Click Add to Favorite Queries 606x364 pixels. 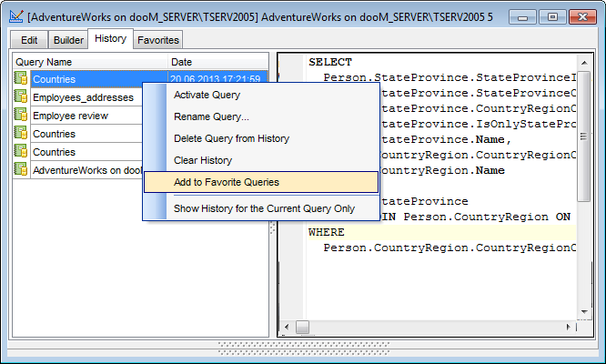[x=226, y=182]
